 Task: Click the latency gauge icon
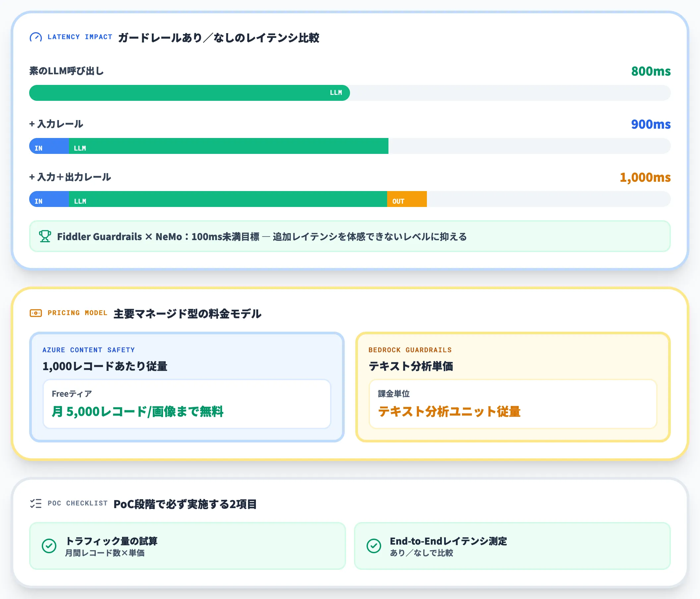(x=36, y=37)
